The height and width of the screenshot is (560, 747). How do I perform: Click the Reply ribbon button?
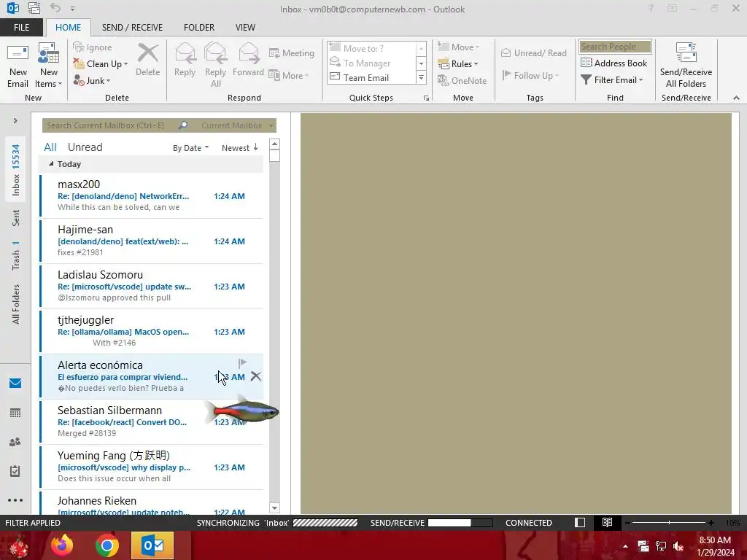pyautogui.click(x=185, y=60)
